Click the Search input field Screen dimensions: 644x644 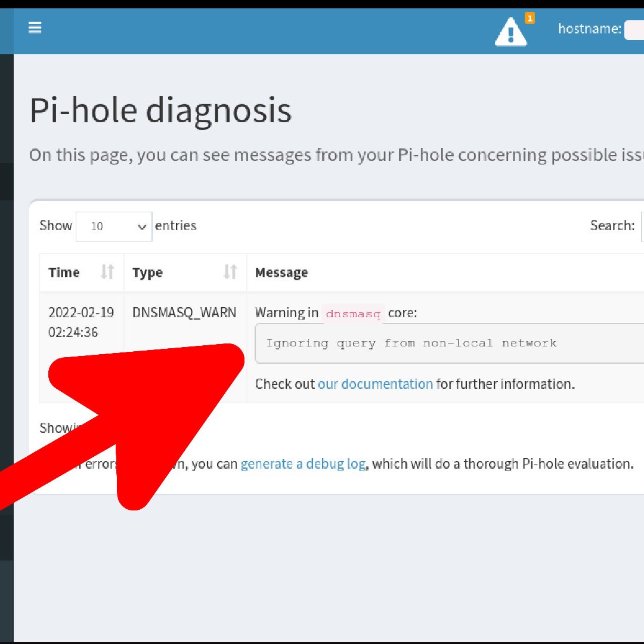(642, 226)
